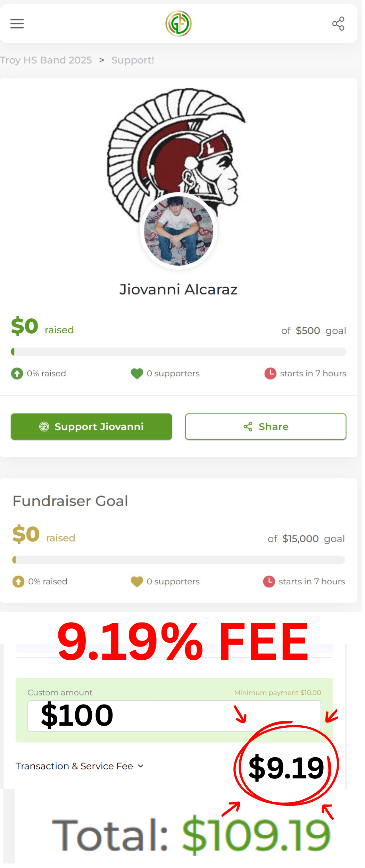Click the red clock icon near $500 goal
The height and width of the screenshot is (868, 365).
pos(270,374)
